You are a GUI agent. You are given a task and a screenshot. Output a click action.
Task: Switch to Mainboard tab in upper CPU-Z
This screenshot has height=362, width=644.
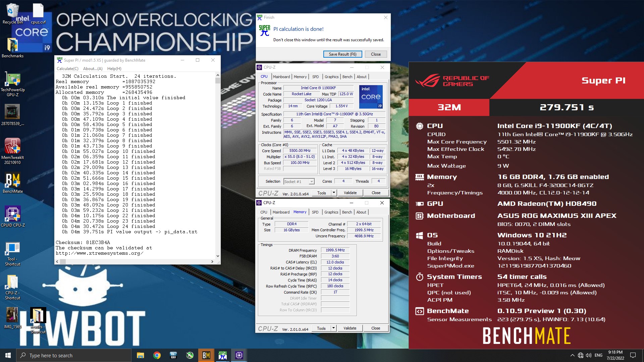[x=281, y=77]
